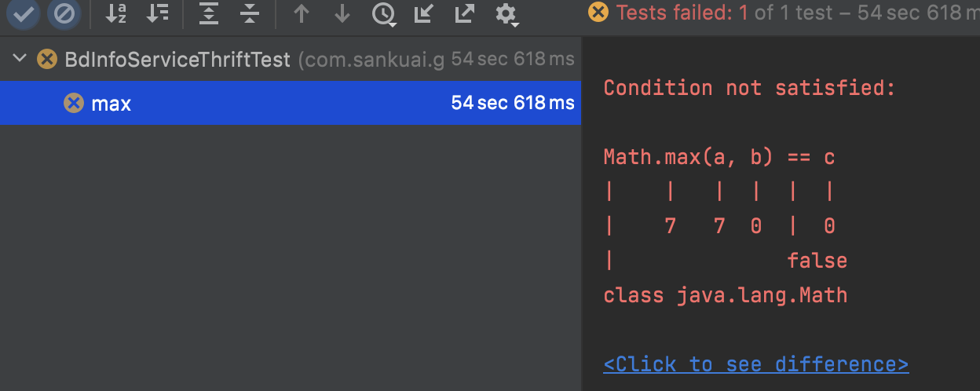Select the failed max test row
980x391 pixels.
(291, 103)
